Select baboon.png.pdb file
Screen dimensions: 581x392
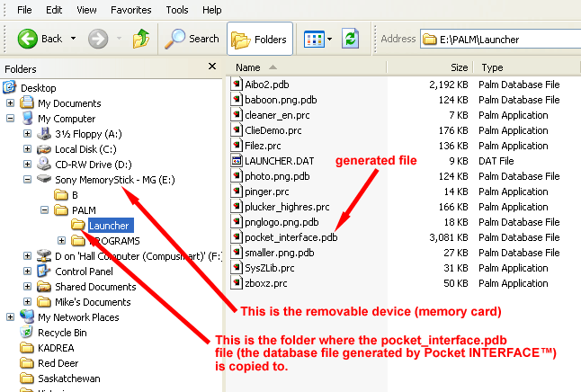point(281,100)
